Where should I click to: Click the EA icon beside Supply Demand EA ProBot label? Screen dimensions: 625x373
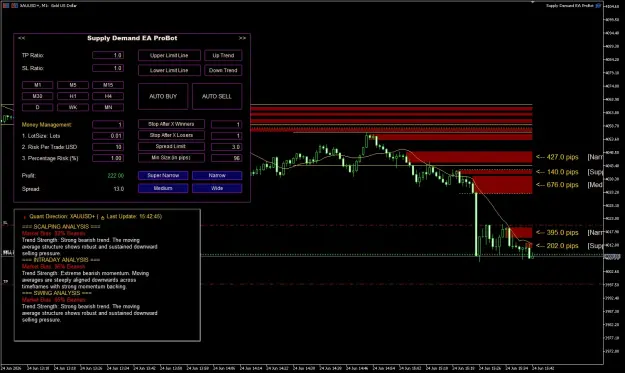coord(598,6)
